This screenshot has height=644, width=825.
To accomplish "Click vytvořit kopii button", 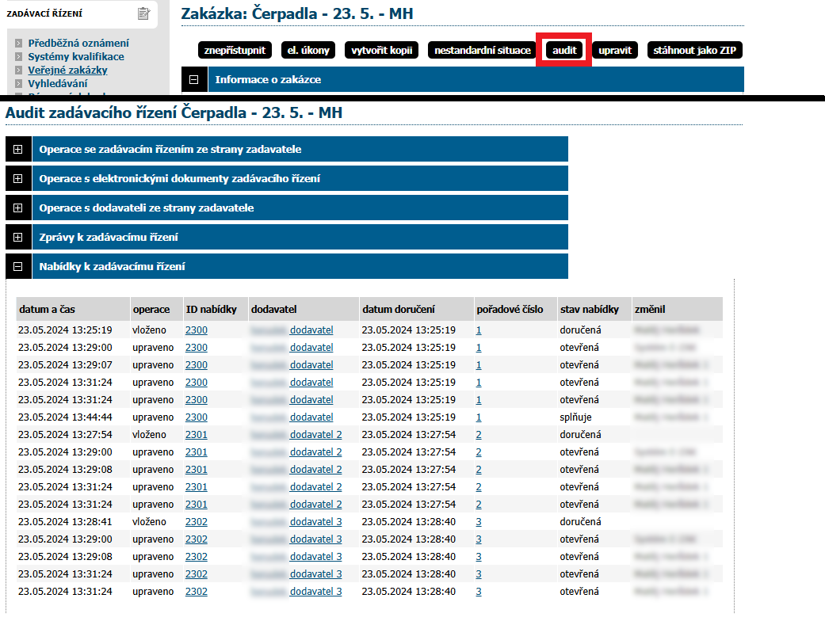I will (382, 51).
